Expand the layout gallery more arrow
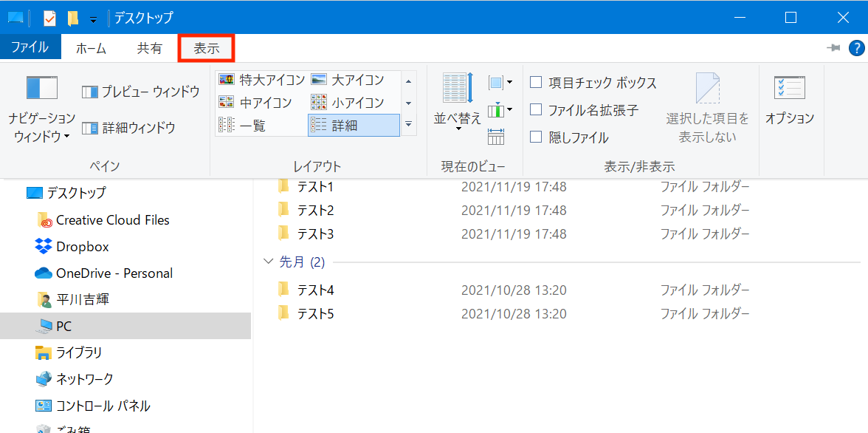The image size is (868, 433). coord(409,125)
